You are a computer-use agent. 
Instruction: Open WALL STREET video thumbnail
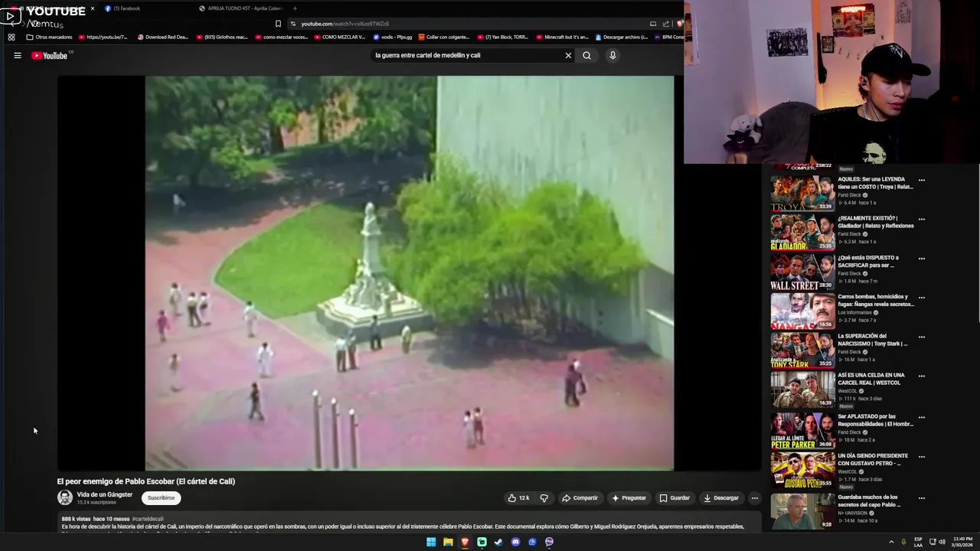[x=802, y=272]
